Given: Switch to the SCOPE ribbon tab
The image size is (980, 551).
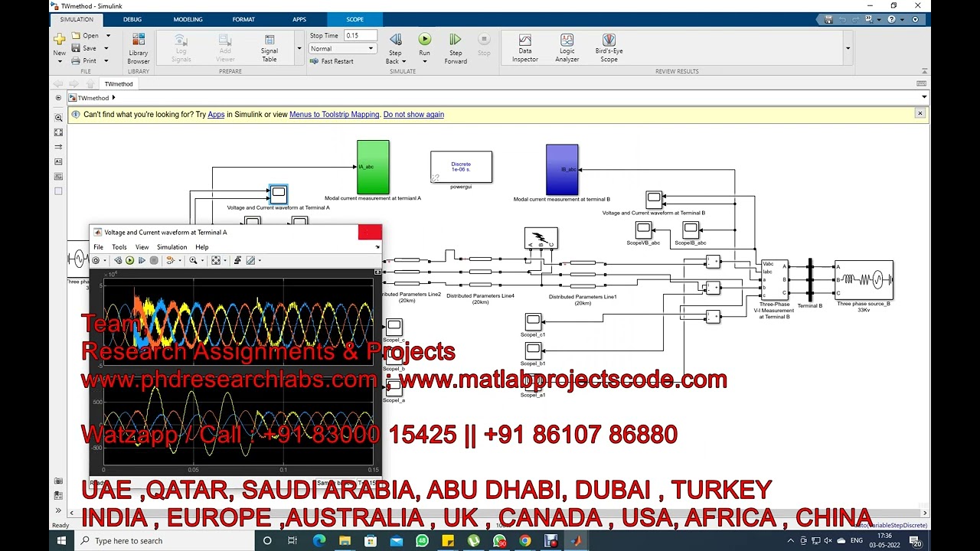Looking at the screenshot, I should (x=354, y=19).
